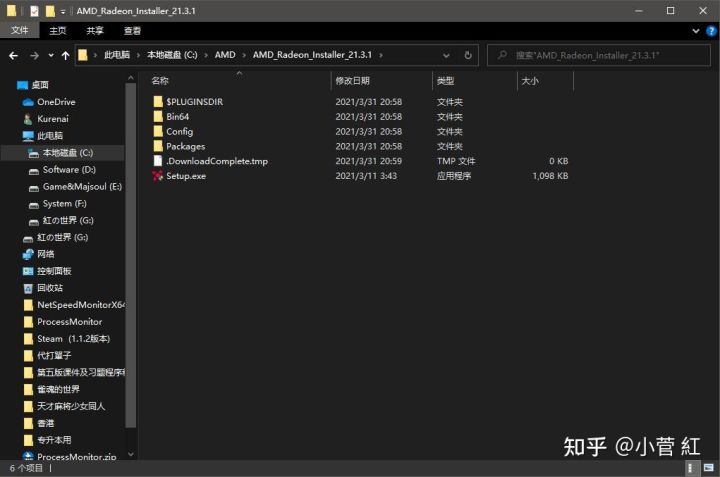Go back with the back arrow
This screenshot has width=720, height=477.
click(x=13, y=56)
